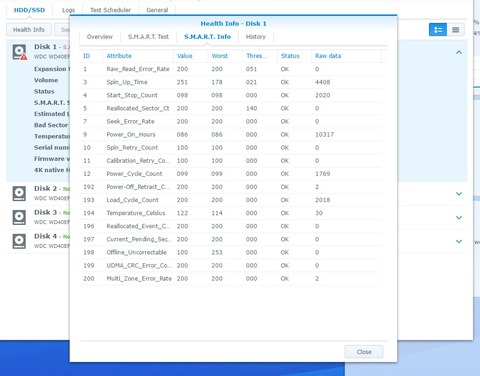Viewport: 480px width, 376px height.
Task: Click the Disk 1 title text
Action: (x=45, y=47)
